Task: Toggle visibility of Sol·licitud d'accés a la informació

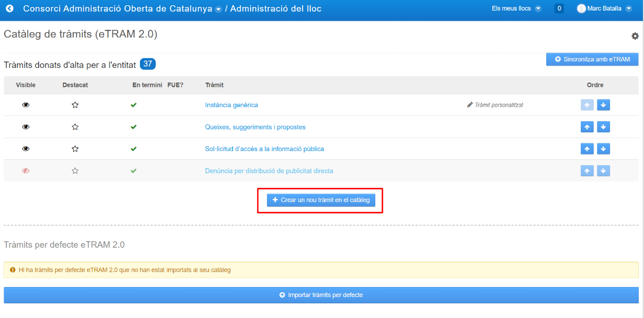Action: click(x=26, y=149)
